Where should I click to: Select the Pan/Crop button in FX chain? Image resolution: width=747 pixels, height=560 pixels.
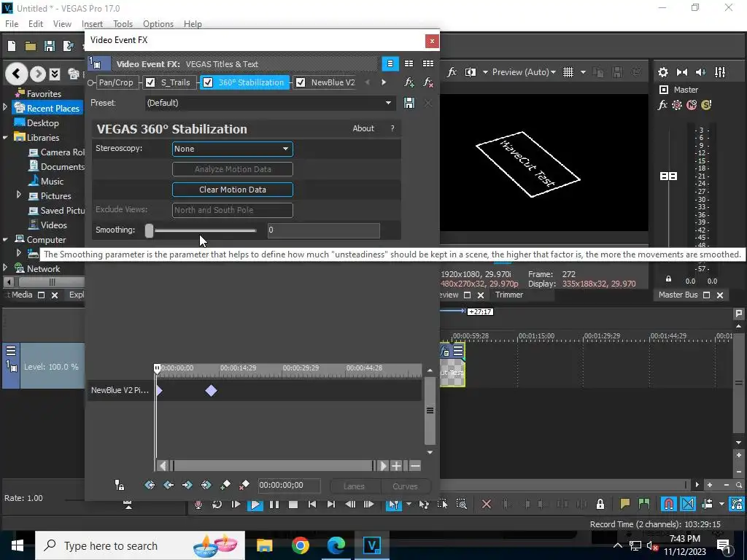116,82
